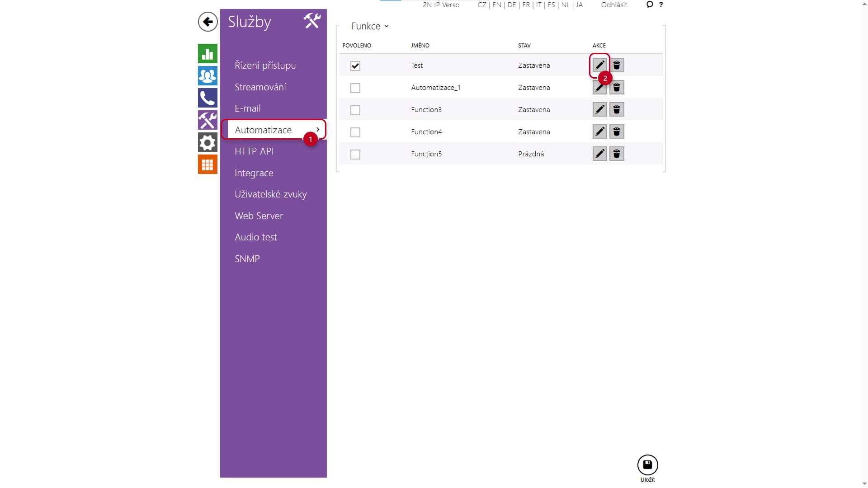Switch language to CZ
Screen dimensions: 868x488
tap(482, 5)
